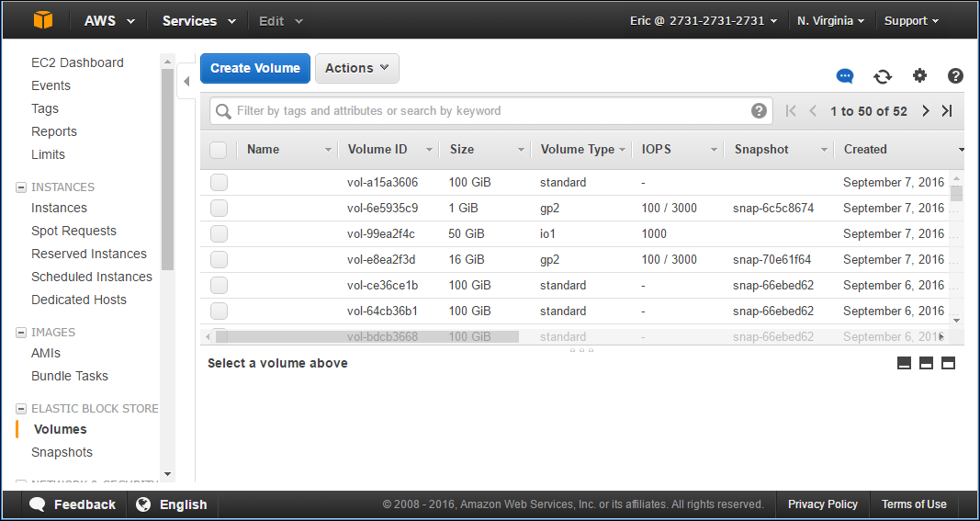Collapse the ELASTIC BLOCK STORE section
Screen dimensions: 980x521
coord(20,408)
